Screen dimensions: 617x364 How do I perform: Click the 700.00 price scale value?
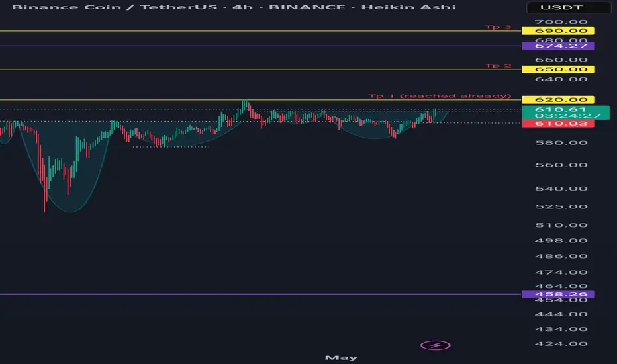561,22
